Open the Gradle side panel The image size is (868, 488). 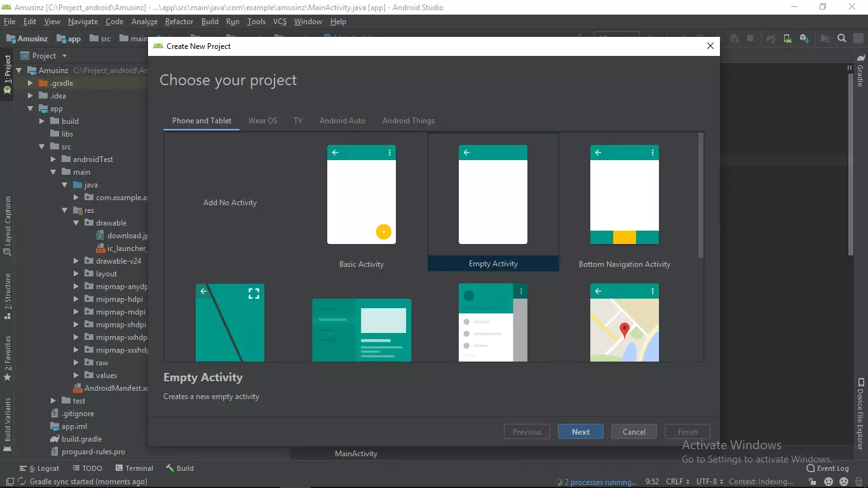[x=861, y=71]
